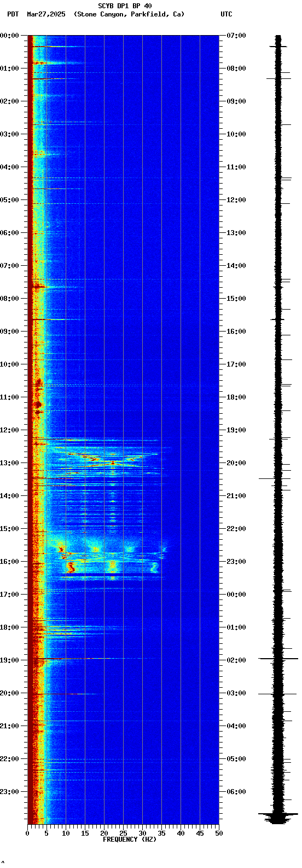Click frequency axis tick label "5"

[47, 833]
